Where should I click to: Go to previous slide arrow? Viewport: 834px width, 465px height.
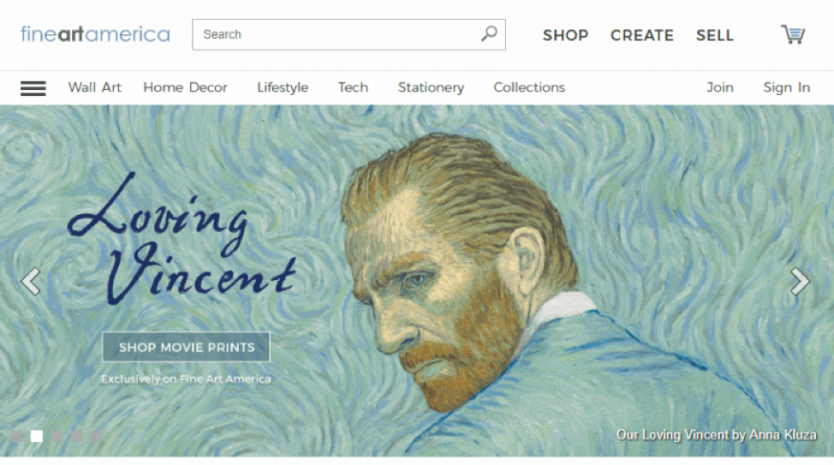pos(31,282)
